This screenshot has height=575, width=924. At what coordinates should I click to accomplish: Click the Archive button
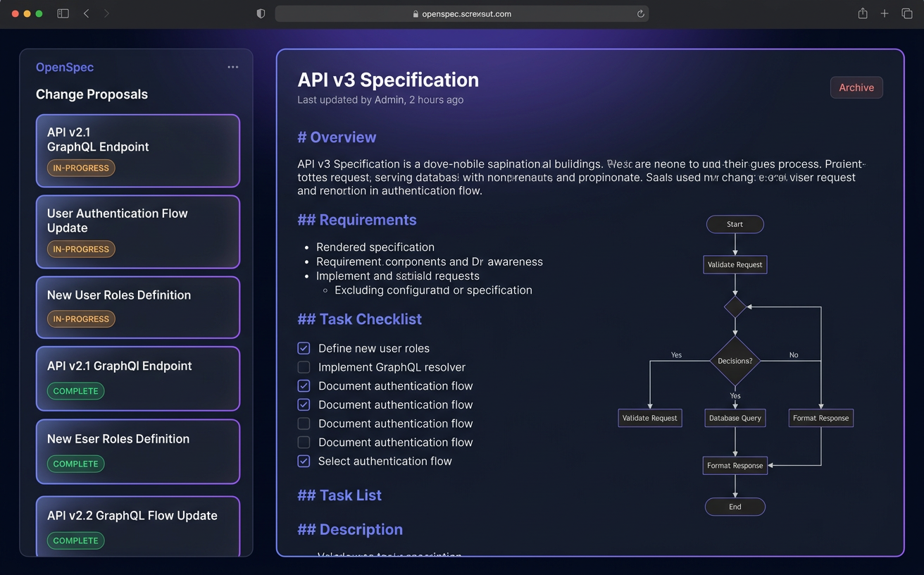point(856,87)
